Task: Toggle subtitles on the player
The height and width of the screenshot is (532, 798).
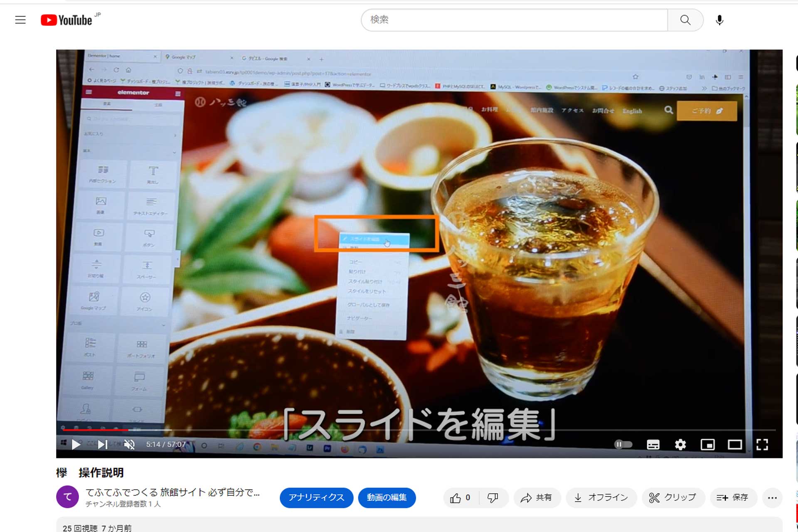Action: coord(653,445)
